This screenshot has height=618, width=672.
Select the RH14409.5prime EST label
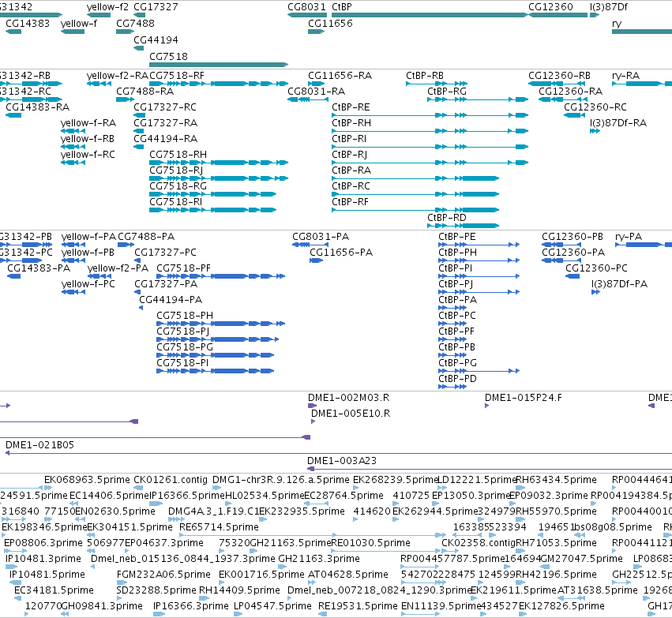point(239,590)
